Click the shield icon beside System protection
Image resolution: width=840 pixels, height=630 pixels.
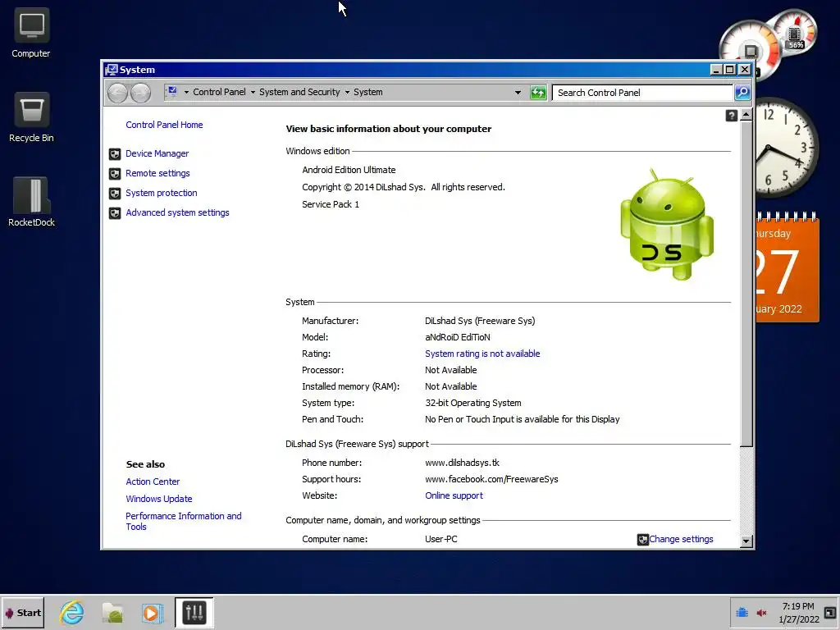click(115, 194)
